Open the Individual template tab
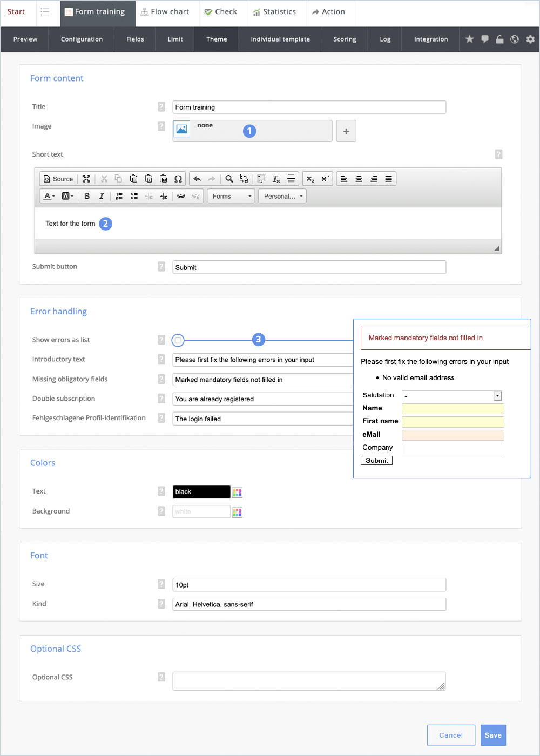Screen dimensions: 540x756 tap(280, 39)
